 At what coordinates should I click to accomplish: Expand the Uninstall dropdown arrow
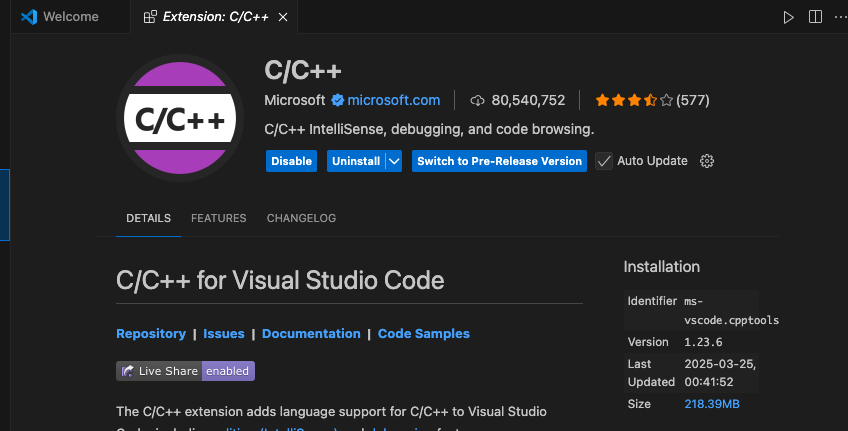(394, 161)
